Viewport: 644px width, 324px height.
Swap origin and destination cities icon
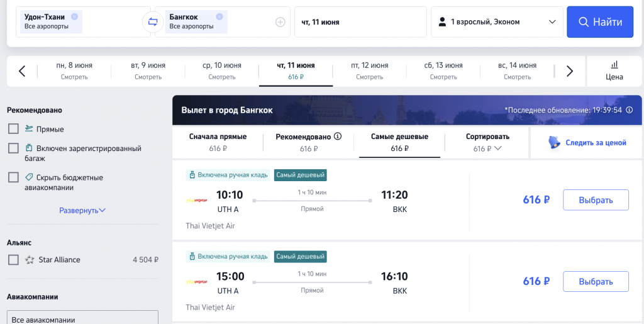pos(153,22)
